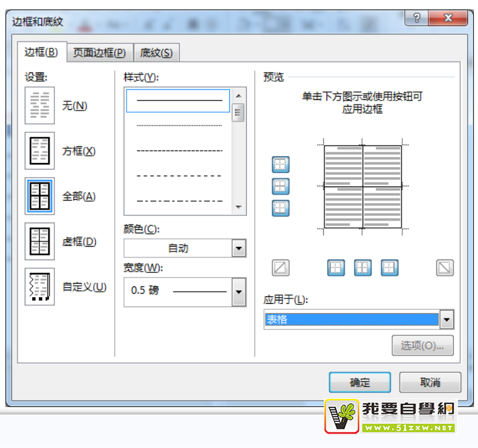The image size is (478, 448).
Task: Pick the dash-dot line style
Action: pyautogui.click(x=179, y=201)
